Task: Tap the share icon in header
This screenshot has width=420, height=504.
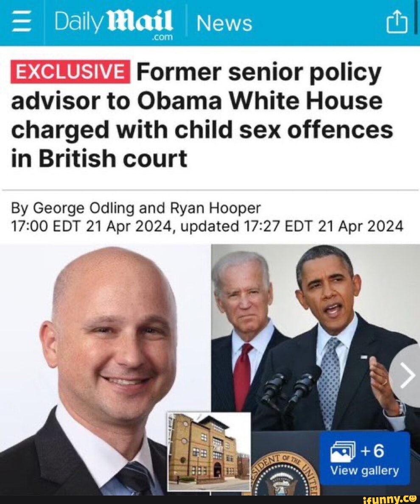Action: pyautogui.click(x=397, y=22)
